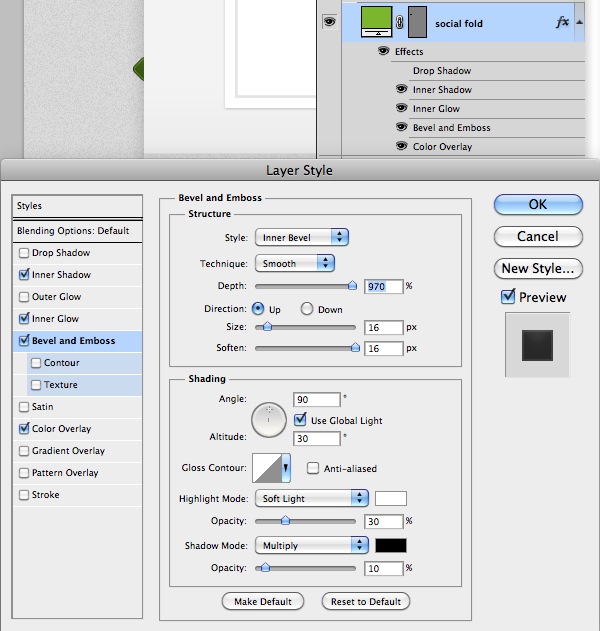Open the Gloss Contour picker arrow
The width and height of the screenshot is (600, 631).
[x=286, y=468]
